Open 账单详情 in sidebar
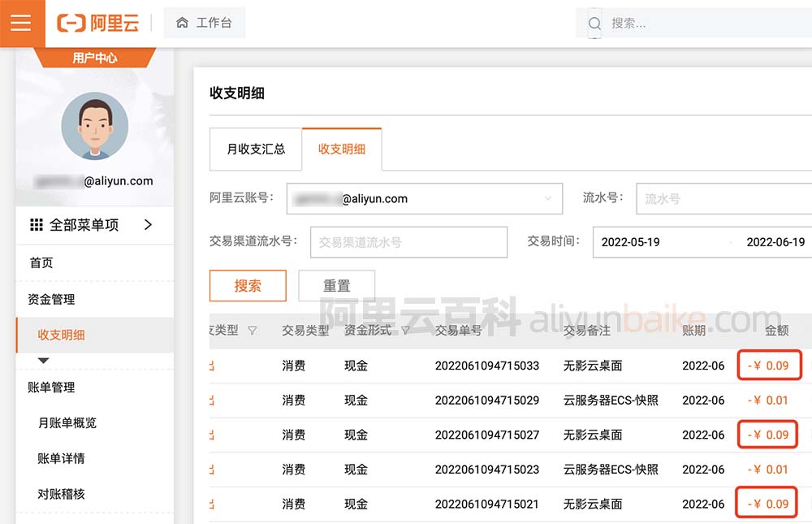 (61, 458)
